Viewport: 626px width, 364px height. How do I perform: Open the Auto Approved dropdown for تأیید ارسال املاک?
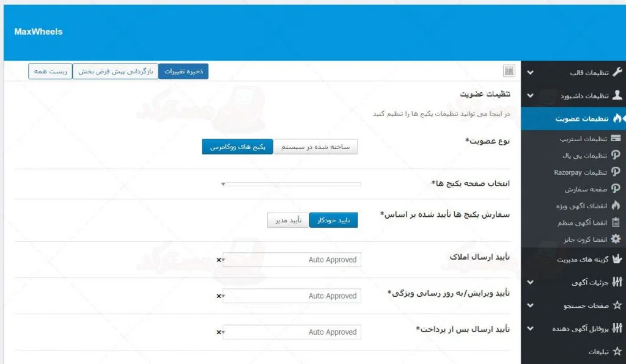[292, 259]
